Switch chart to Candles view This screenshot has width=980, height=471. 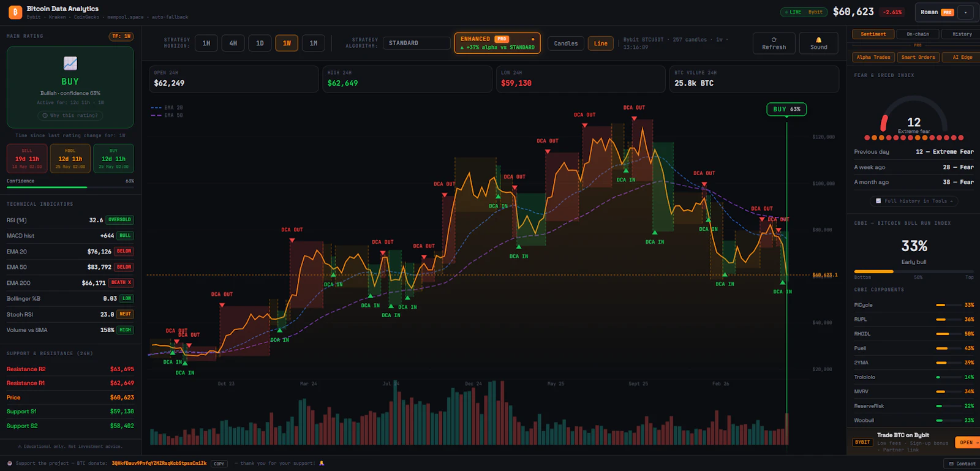(x=566, y=43)
